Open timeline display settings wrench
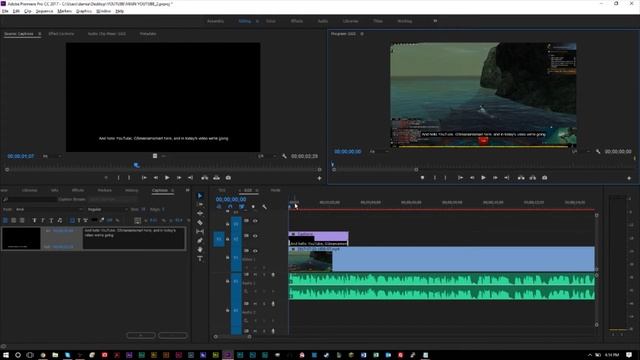The height and width of the screenshot is (360, 640). coord(264,207)
